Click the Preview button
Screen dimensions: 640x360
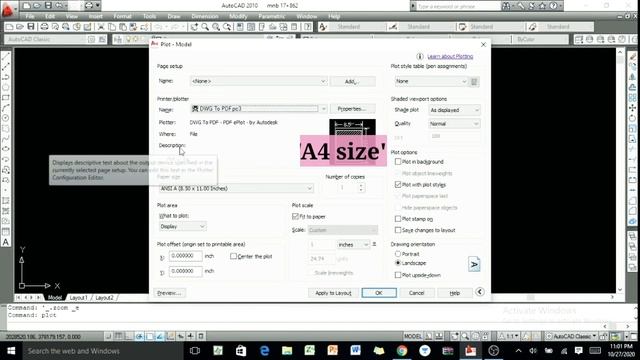(x=169, y=293)
